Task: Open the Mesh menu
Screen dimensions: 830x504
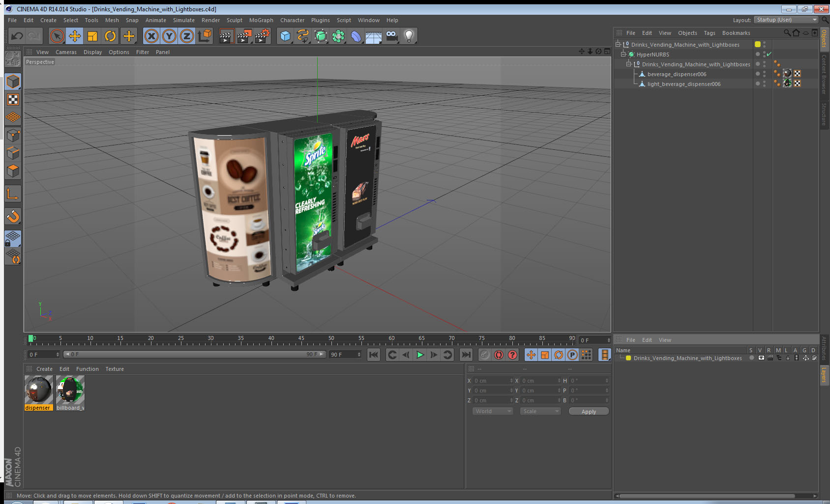Action: [112, 20]
